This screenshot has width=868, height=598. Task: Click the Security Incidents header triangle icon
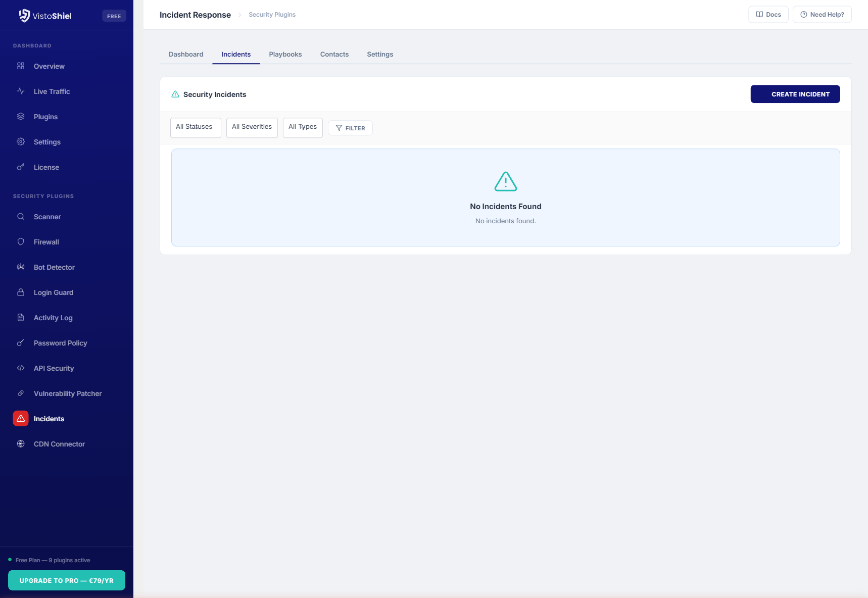[175, 94]
